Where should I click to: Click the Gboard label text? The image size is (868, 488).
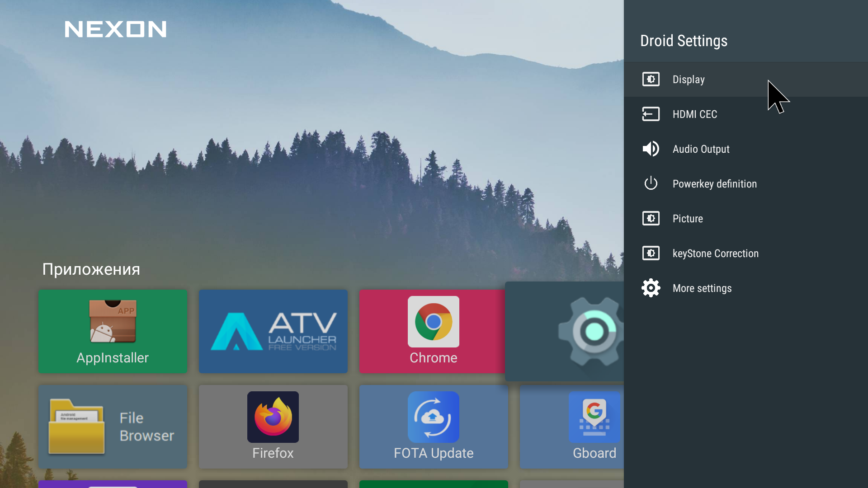594,453
